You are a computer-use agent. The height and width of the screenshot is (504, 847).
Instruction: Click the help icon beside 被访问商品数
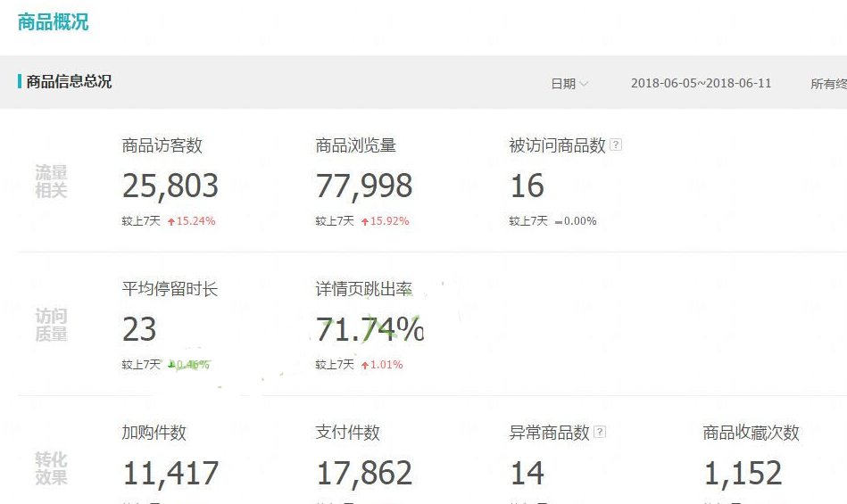click(x=615, y=145)
